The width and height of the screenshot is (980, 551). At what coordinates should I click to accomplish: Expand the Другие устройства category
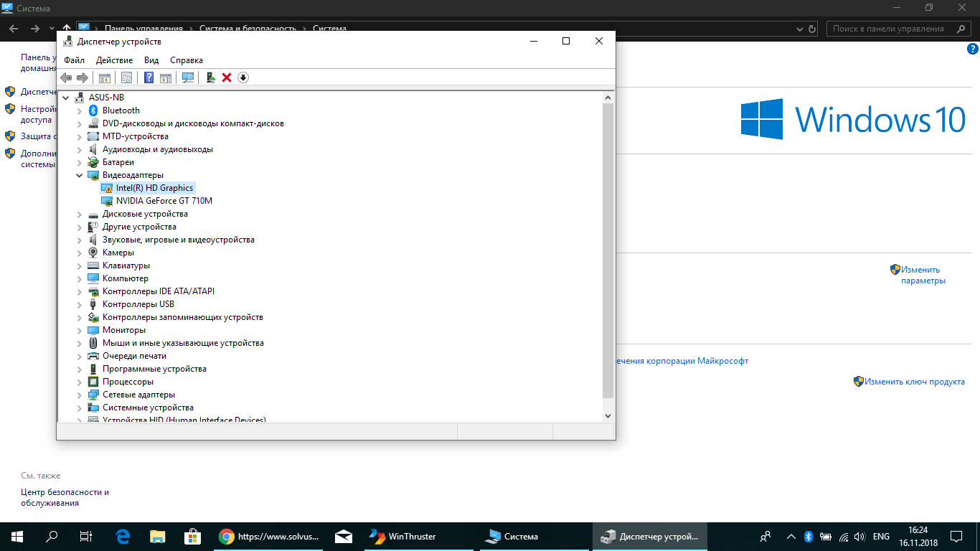[x=80, y=227]
